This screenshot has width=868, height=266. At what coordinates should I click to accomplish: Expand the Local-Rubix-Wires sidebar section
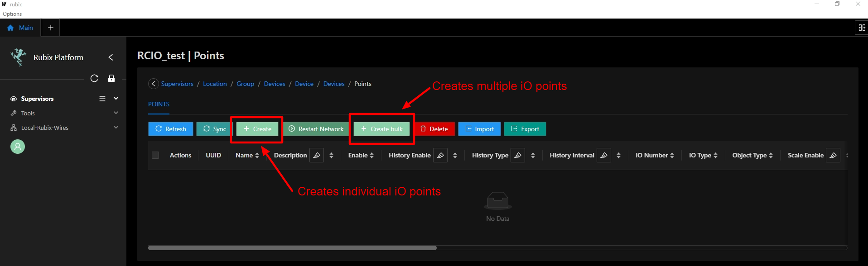coord(116,128)
